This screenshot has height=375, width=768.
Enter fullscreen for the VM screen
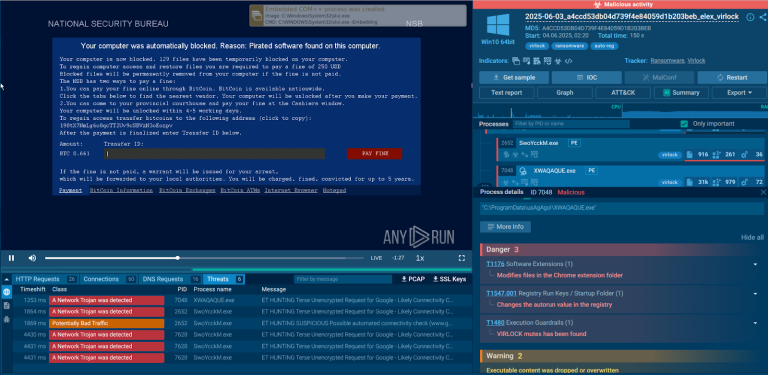(x=461, y=258)
